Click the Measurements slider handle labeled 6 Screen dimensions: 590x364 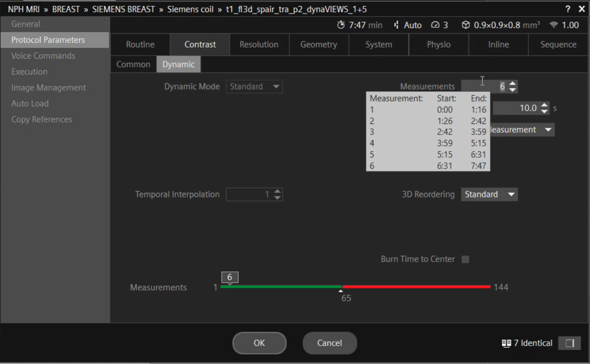pyautogui.click(x=229, y=278)
